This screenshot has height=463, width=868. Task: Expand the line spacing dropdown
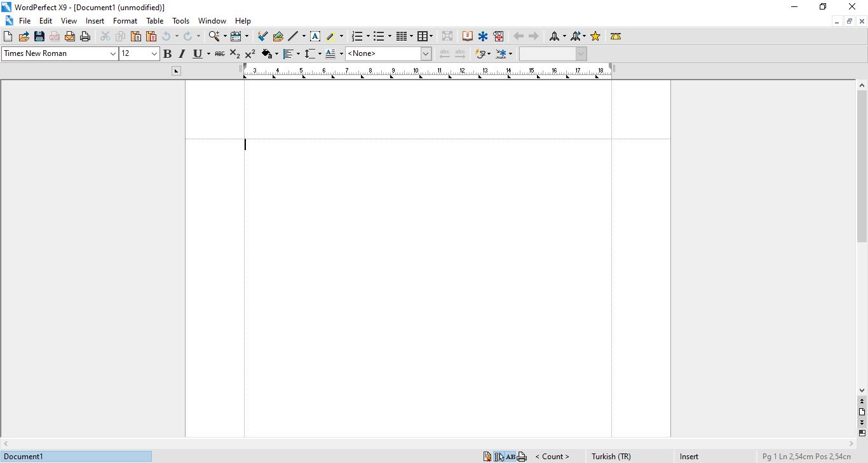point(319,53)
